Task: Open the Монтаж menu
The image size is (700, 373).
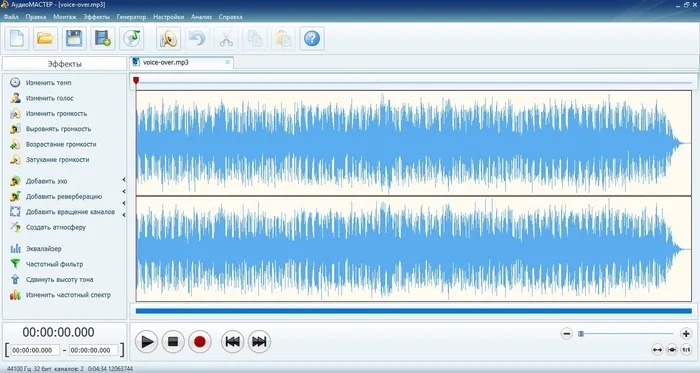Action: tap(65, 17)
